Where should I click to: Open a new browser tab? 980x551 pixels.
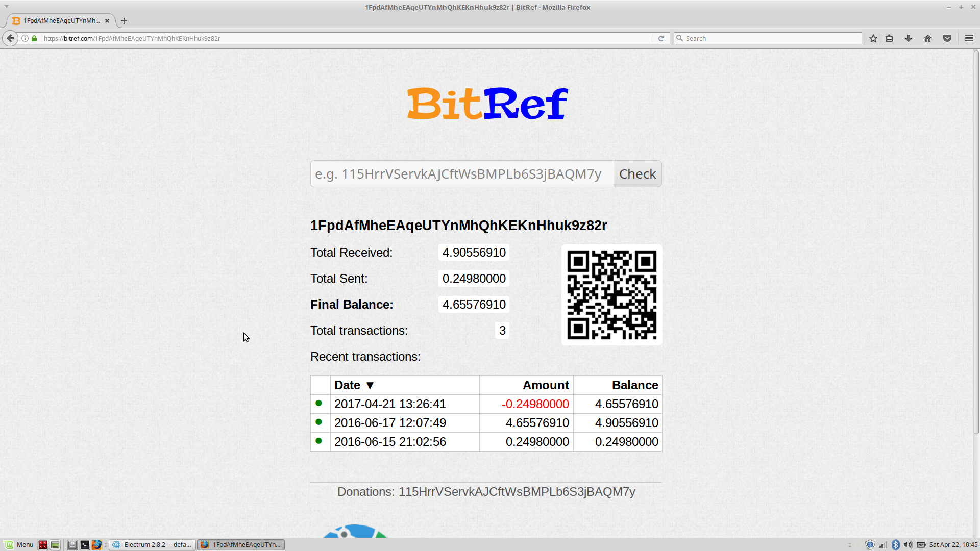[x=124, y=21]
